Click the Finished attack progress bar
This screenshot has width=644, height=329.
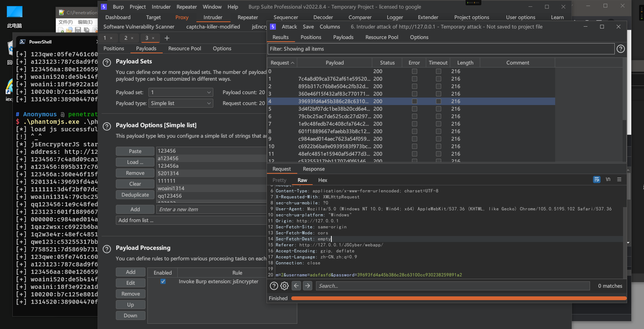[459, 298]
